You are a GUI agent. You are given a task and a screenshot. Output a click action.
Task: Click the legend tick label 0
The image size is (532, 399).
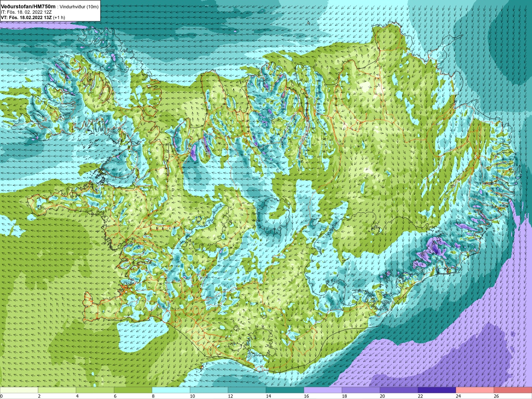(2, 396)
